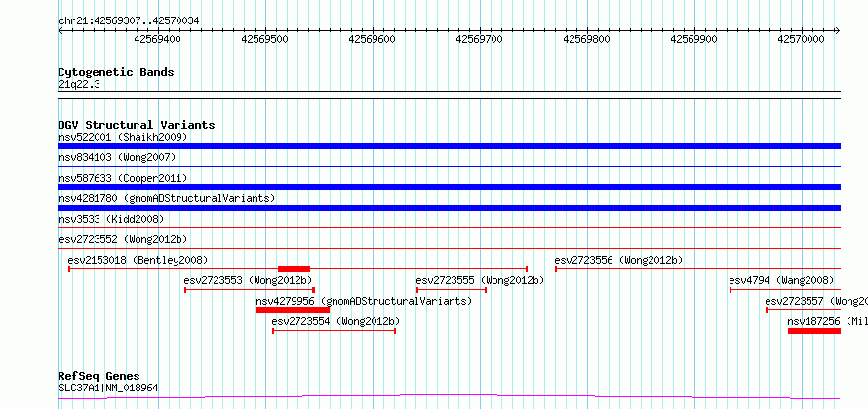
Task: Click the red feature line under esv2723555
Action: [452, 290]
